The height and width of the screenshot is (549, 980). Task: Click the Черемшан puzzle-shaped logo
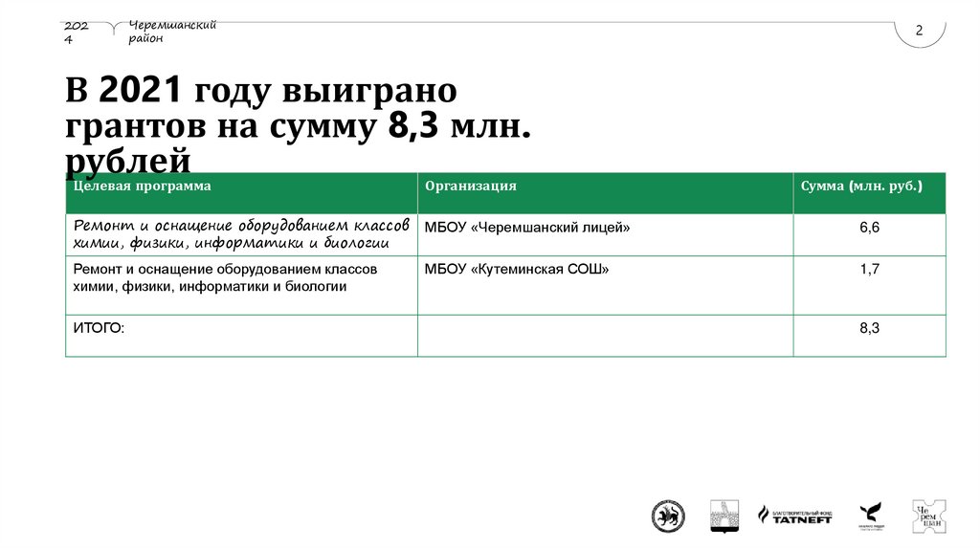[928, 516]
